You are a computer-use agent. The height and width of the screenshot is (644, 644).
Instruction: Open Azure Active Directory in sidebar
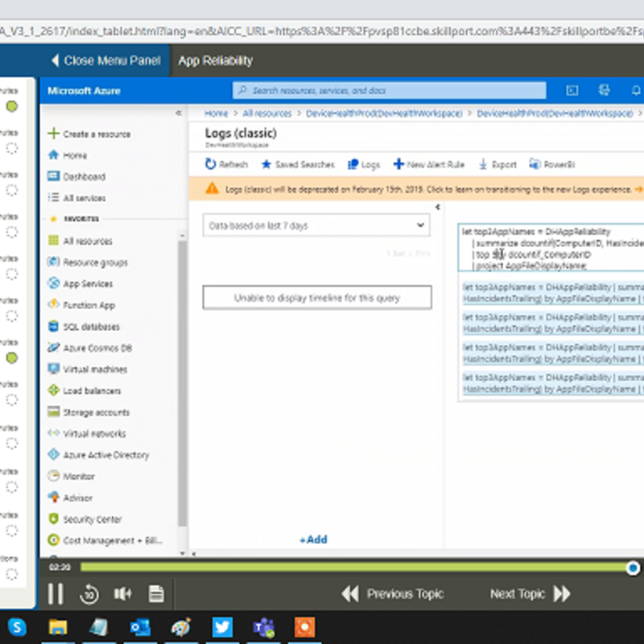[105, 455]
